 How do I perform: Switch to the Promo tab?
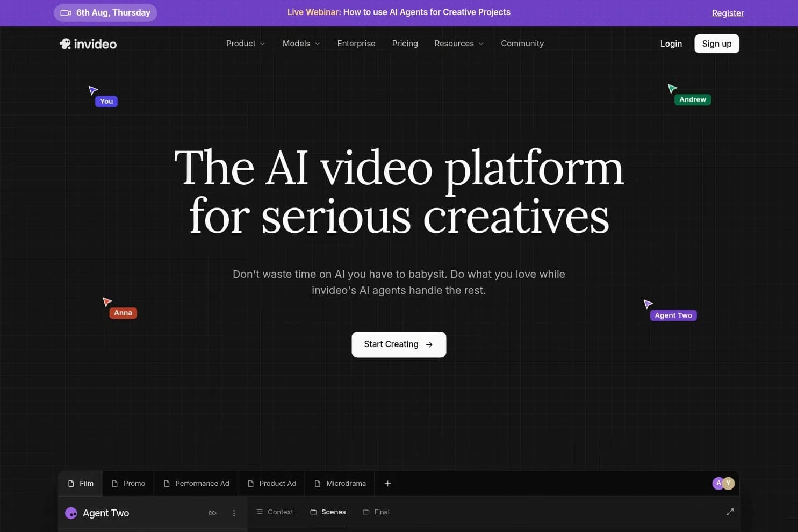[128, 484]
